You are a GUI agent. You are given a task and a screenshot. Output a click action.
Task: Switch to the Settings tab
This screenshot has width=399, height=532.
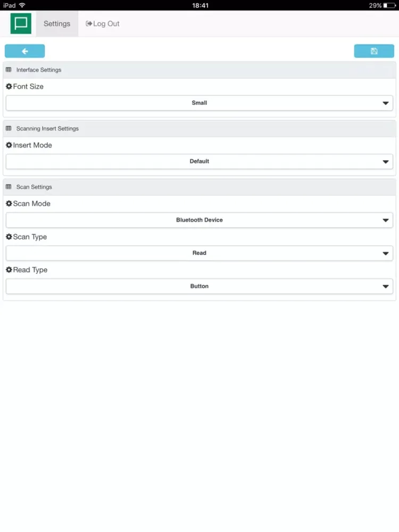point(57,24)
